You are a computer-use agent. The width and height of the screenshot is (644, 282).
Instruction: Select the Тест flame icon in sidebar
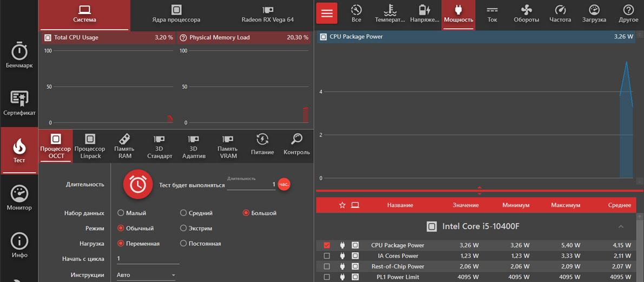[x=19, y=150]
